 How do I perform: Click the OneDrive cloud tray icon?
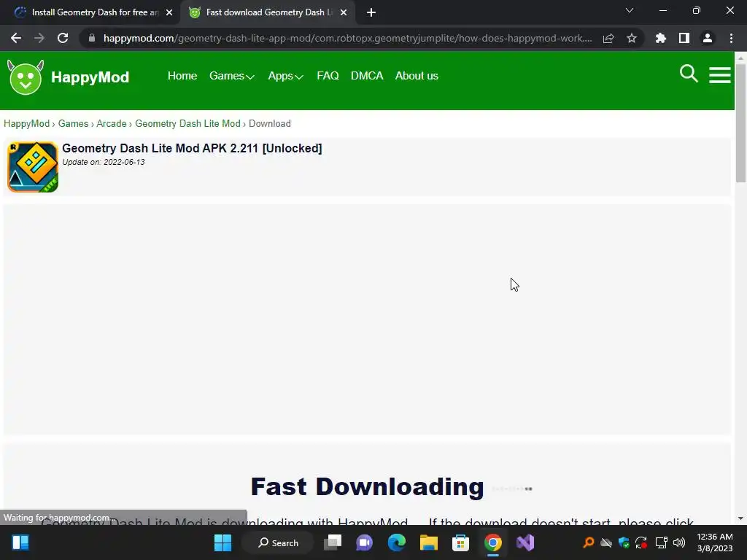(606, 542)
